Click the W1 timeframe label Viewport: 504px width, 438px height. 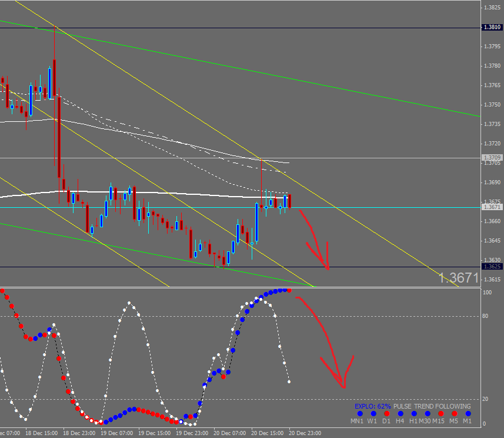click(372, 421)
